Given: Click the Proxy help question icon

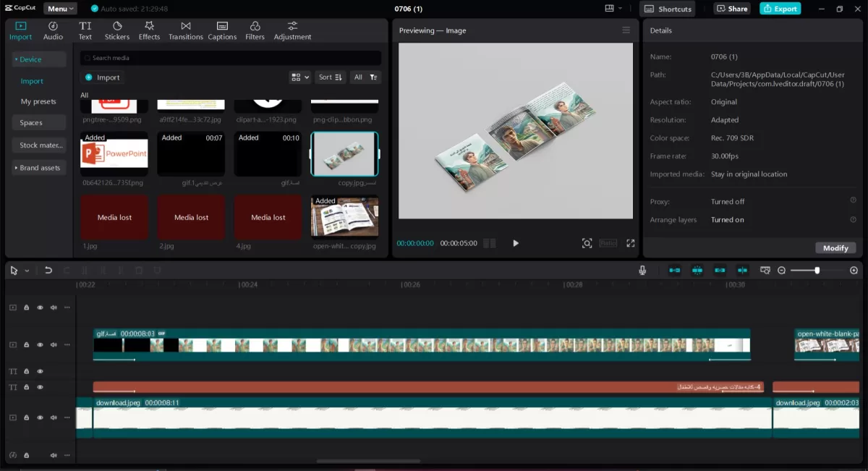Looking at the screenshot, I should 853,200.
